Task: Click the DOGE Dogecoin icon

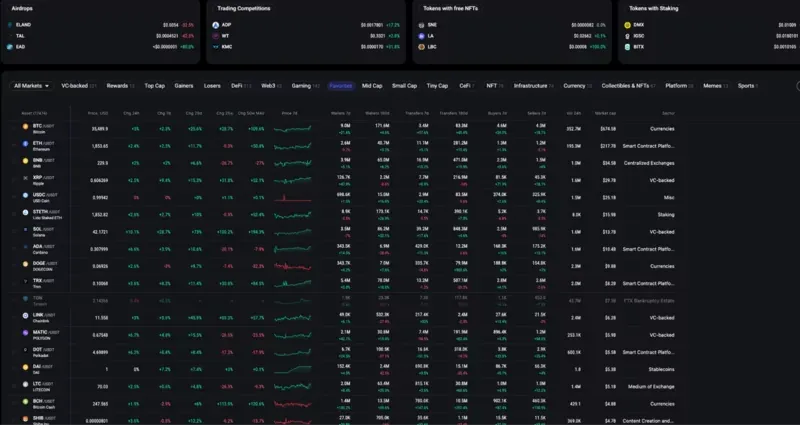Action: [x=26, y=264]
